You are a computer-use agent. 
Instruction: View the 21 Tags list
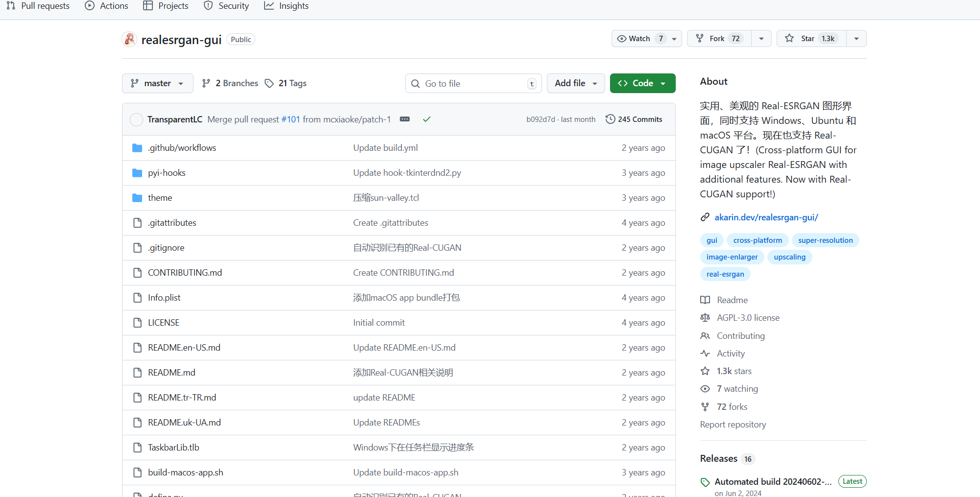point(286,83)
